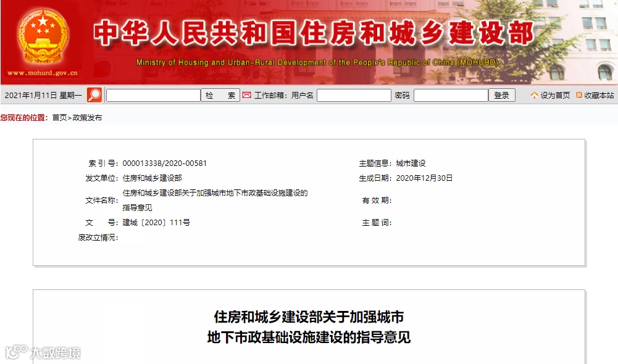Click the document name text in 文件名称 row
This screenshot has width=618, height=364.
[x=215, y=200]
